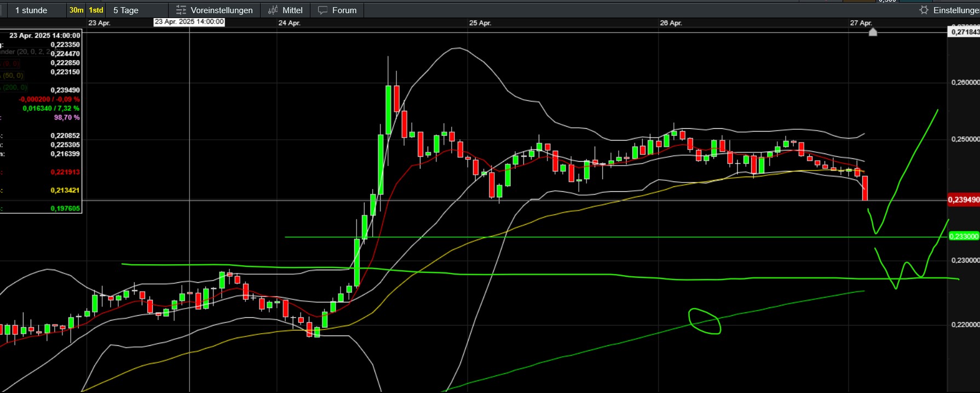Switch chart to the 30m interval
The width and height of the screenshot is (980, 393).
77,10
